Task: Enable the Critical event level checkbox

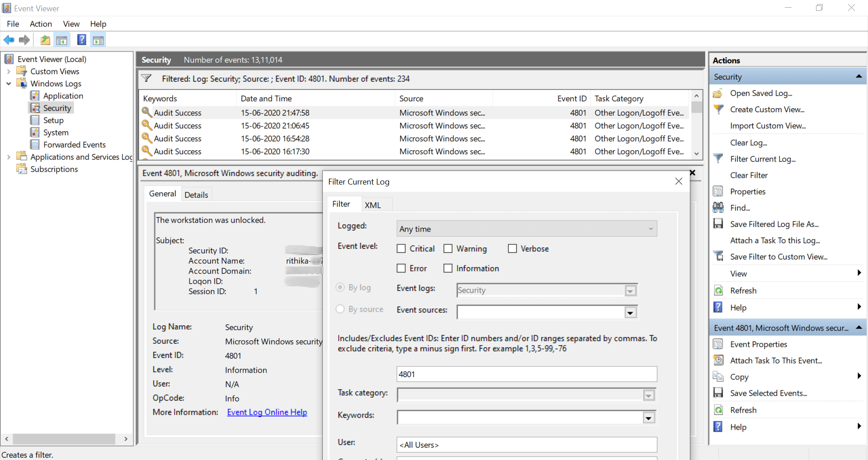Action: pos(401,249)
